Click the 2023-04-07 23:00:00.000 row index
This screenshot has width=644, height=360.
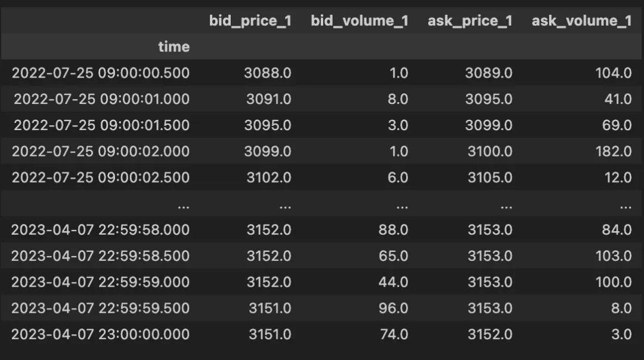pyautogui.click(x=100, y=334)
